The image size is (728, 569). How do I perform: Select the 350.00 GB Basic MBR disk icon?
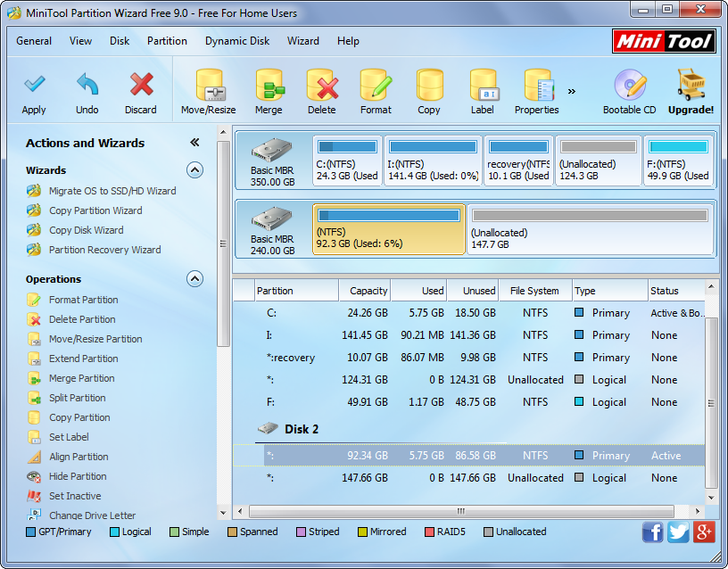[271, 150]
